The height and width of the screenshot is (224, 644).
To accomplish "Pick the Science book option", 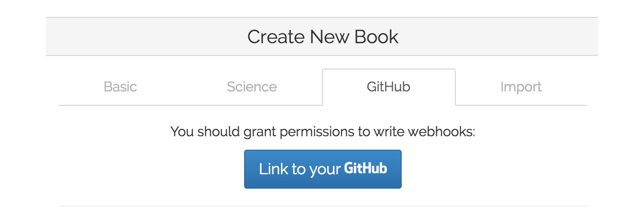I will (252, 87).
